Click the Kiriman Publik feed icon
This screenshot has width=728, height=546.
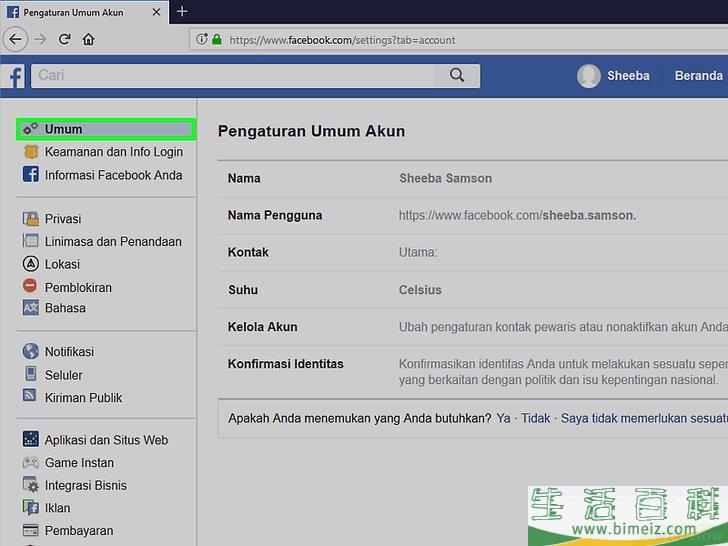(30, 395)
